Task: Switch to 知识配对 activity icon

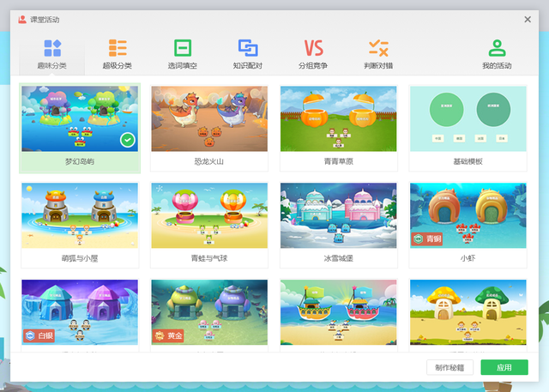Action: pyautogui.click(x=248, y=48)
